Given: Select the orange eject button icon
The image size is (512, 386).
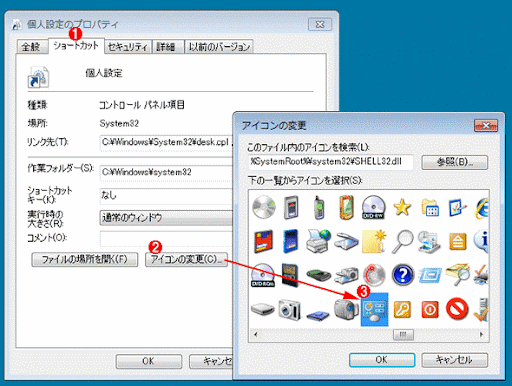Looking at the screenshot, I should coord(458,241).
